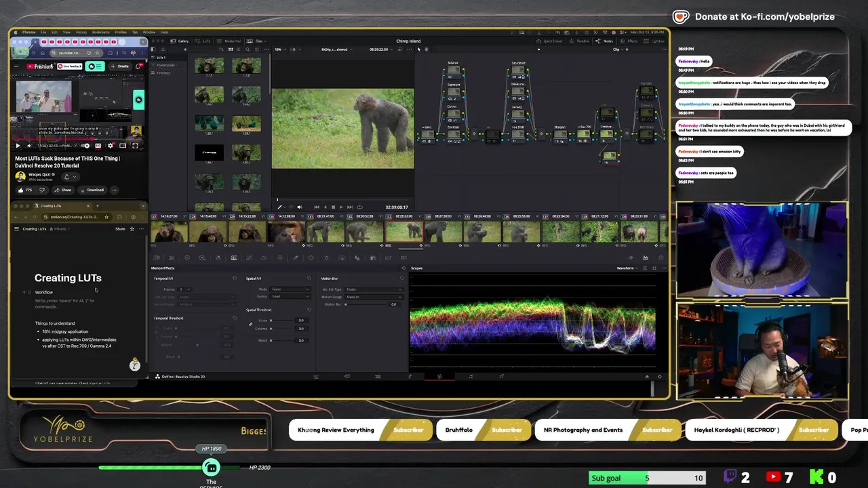Screen dimensions: 868x488
Task: Mute the Resolve viewer audio speaker
Action: click(x=300, y=207)
